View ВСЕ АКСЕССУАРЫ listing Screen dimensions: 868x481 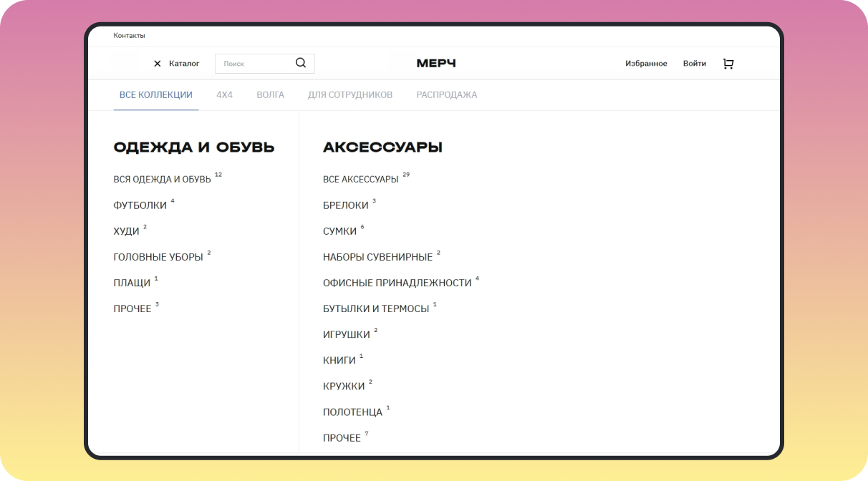tap(360, 179)
